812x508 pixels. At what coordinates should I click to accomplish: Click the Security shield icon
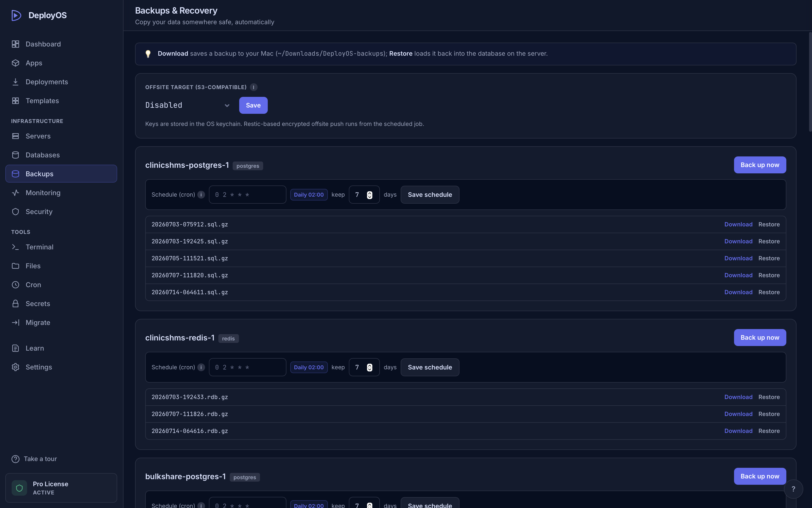tap(15, 212)
